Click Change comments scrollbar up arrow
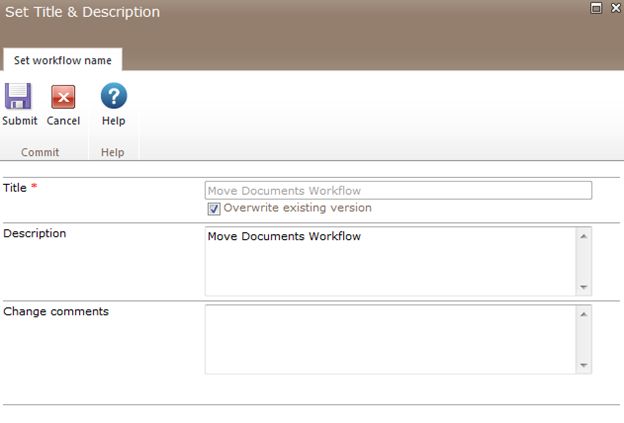 pyautogui.click(x=583, y=314)
